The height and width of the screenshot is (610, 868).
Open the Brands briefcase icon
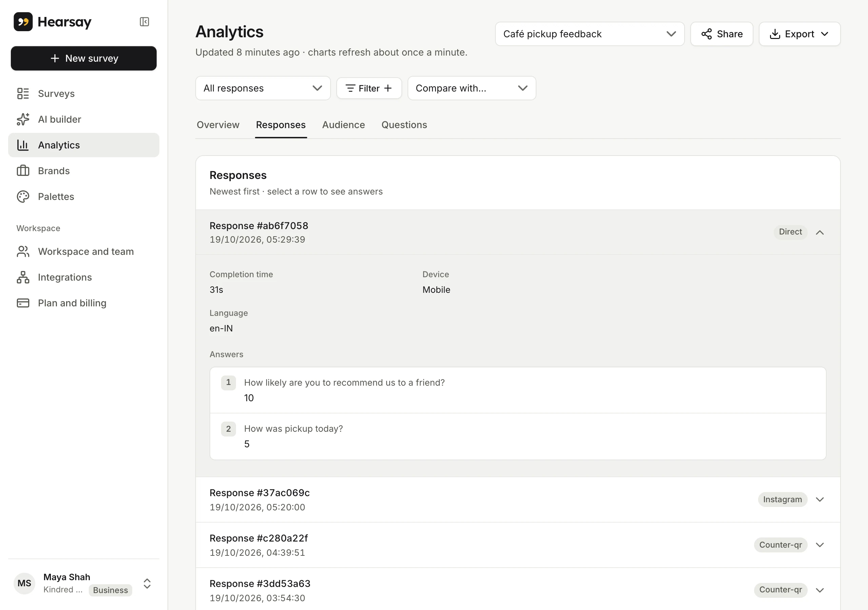click(23, 171)
